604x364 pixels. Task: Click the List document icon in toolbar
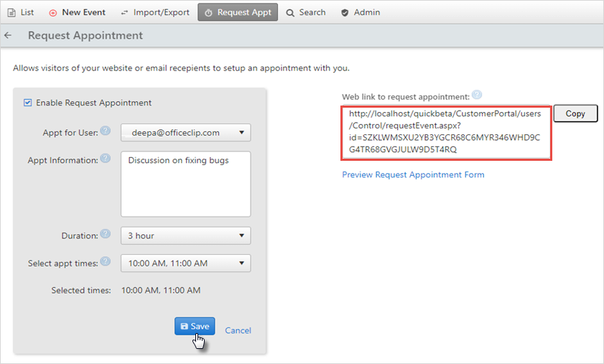tap(12, 13)
